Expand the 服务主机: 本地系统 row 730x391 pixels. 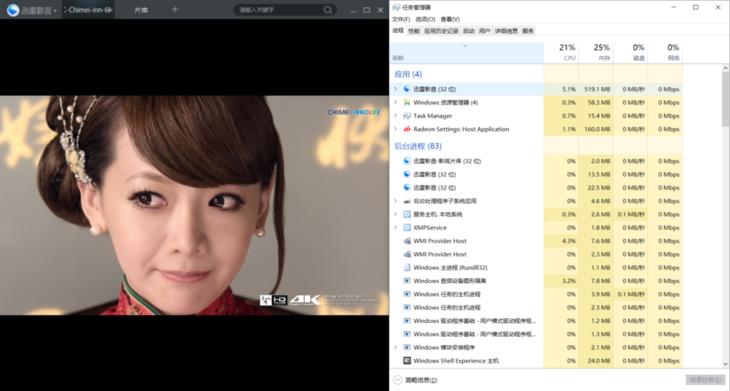(x=396, y=214)
